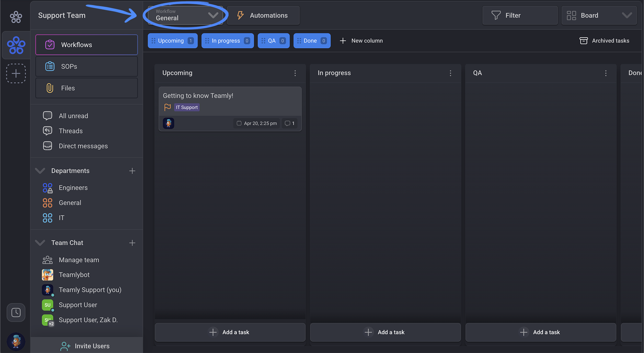Click the Workflows checkmark icon
The image size is (644, 353).
click(50, 45)
